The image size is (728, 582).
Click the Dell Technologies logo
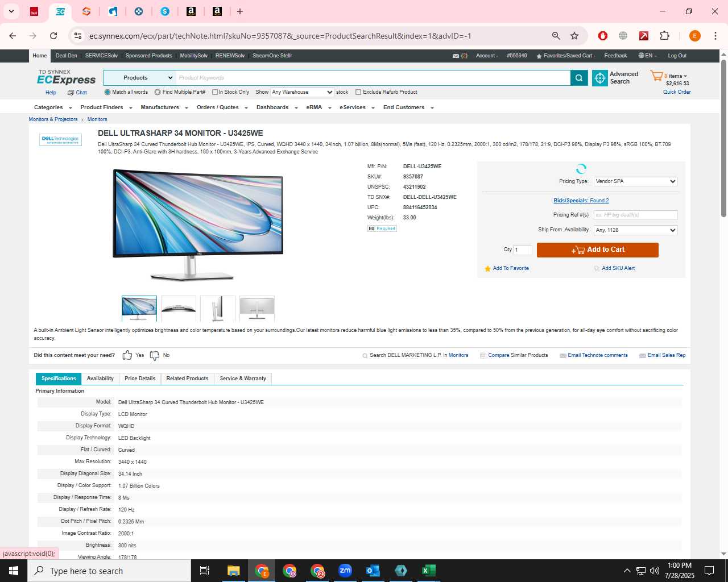click(x=60, y=139)
